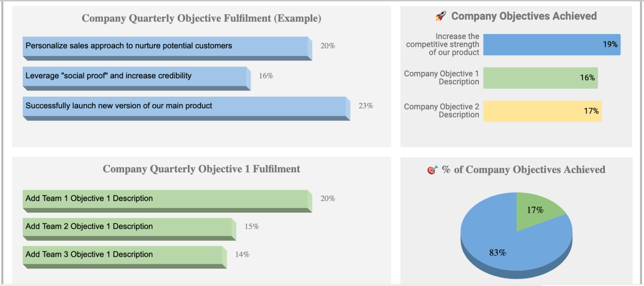Click the Add Team 3 Objective 1 bar

[x=124, y=255]
